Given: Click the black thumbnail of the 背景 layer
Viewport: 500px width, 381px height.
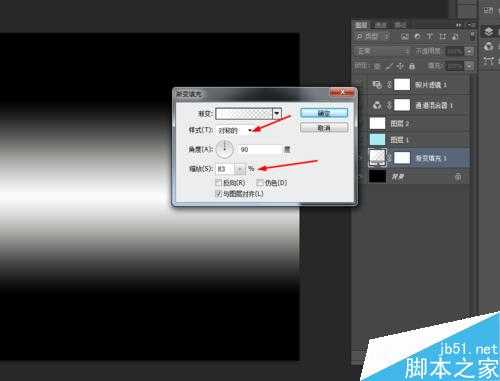Looking at the screenshot, I should pyautogui.click(x=377, y=176).
